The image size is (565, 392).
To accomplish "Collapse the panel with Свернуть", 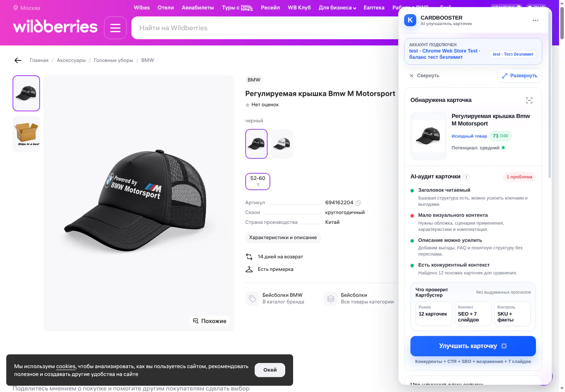I will [x=425, y=76].
